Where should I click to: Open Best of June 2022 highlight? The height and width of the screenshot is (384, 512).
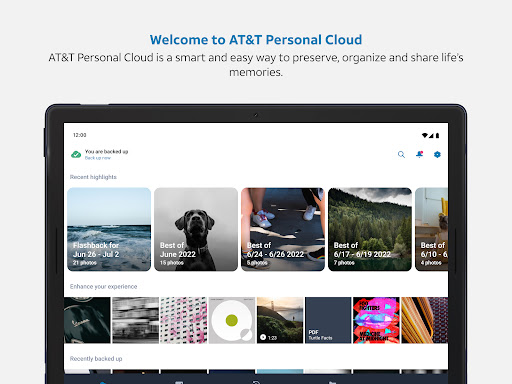pyautogui.click(x=196, y=229)
